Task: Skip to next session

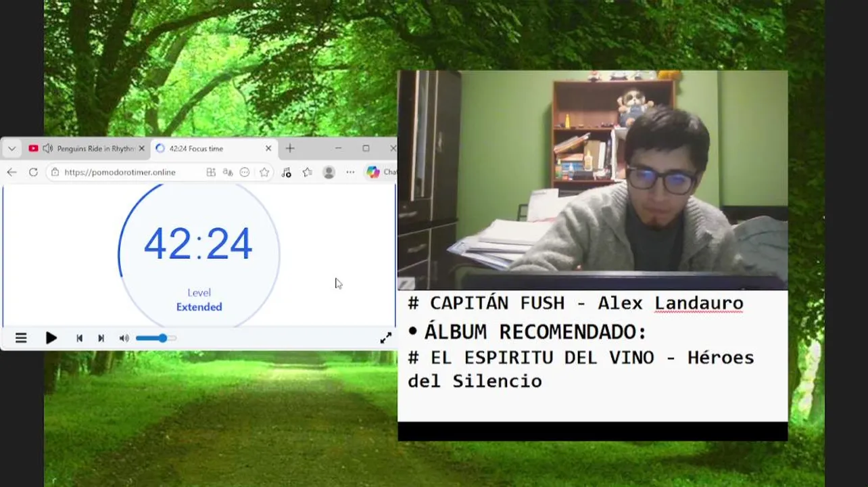Action: click(x=101, y=338)
